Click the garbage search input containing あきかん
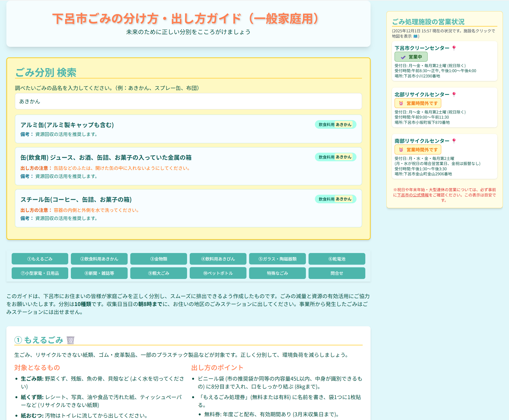 tap(188, 101)
